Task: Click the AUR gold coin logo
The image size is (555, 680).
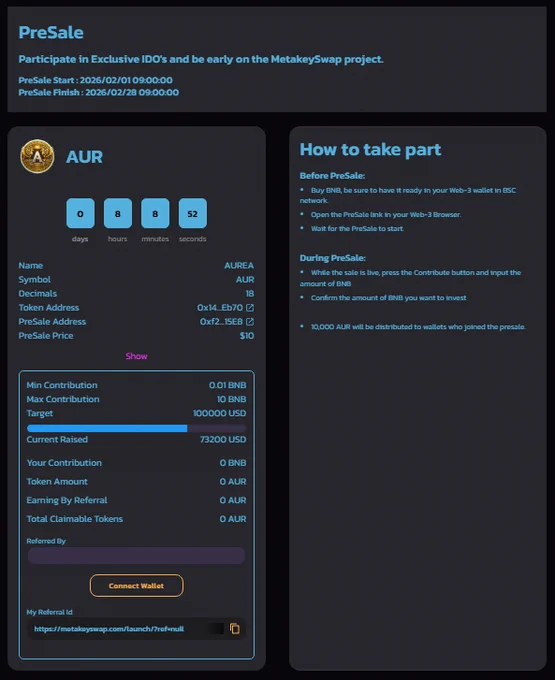Action: tap(37, 156)
